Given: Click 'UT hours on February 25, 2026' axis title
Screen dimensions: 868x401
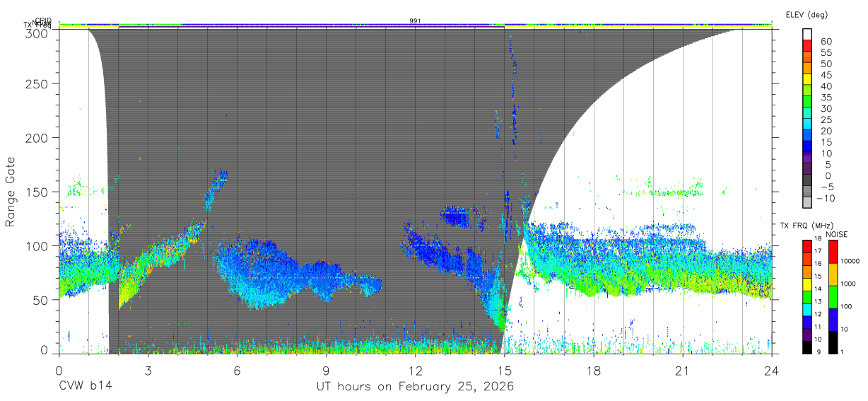Looking at the screenshot, I should pos(415,387).
